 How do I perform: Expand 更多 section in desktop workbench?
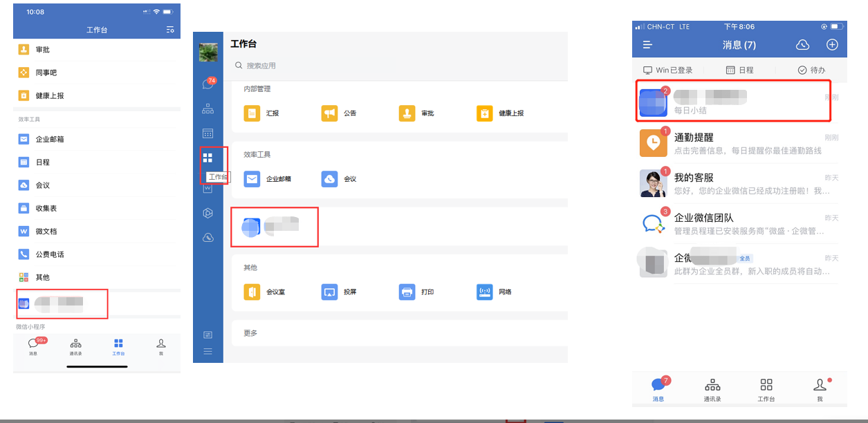[399, 333]
